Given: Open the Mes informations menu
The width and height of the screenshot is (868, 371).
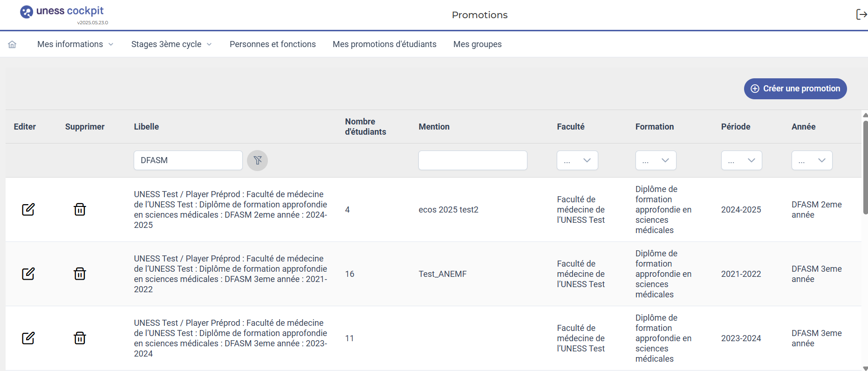Looking at the screenshot, I should 75,44.
